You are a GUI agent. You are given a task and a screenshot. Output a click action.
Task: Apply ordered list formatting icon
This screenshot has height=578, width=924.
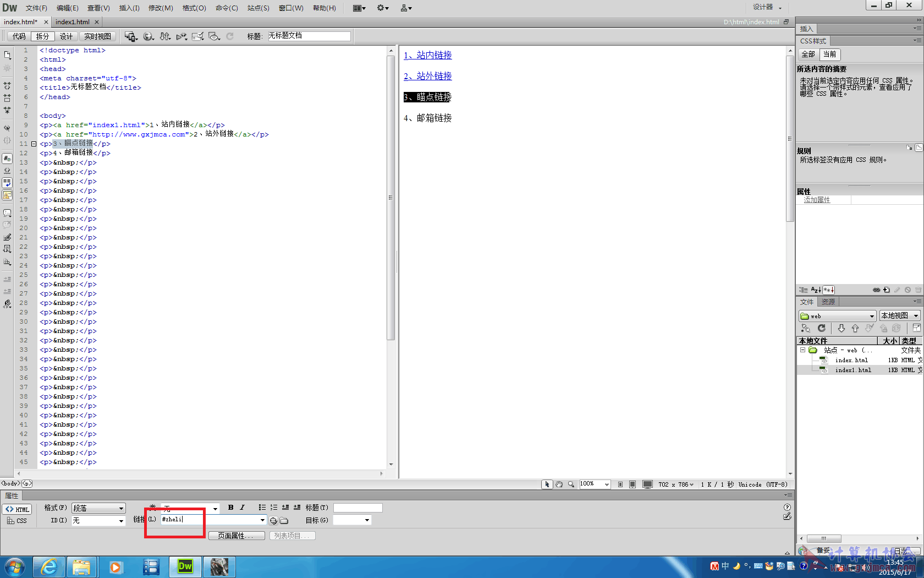[274, 508]
